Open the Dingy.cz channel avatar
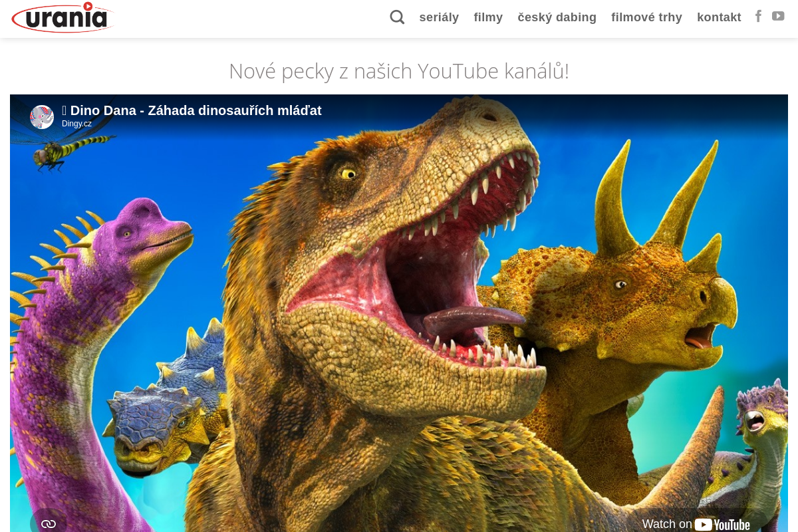 point(42,117)
